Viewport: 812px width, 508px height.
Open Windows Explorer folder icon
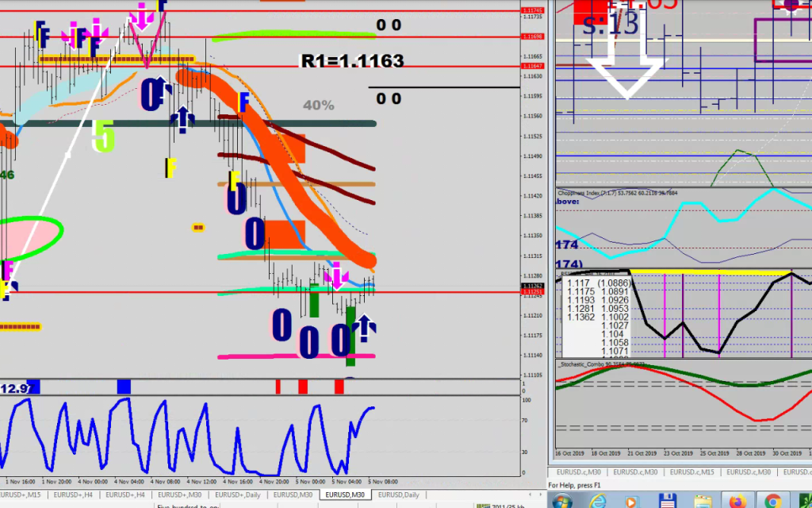pos(702,500)
